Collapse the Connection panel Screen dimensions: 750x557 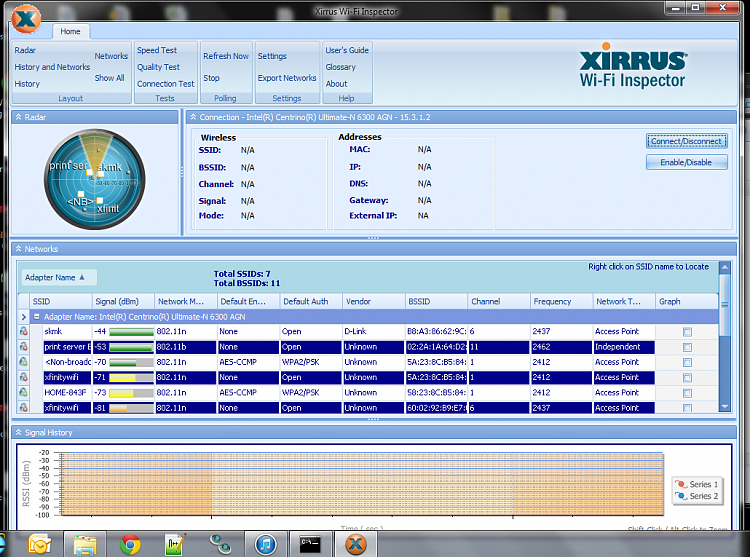(x=193, y=117)
